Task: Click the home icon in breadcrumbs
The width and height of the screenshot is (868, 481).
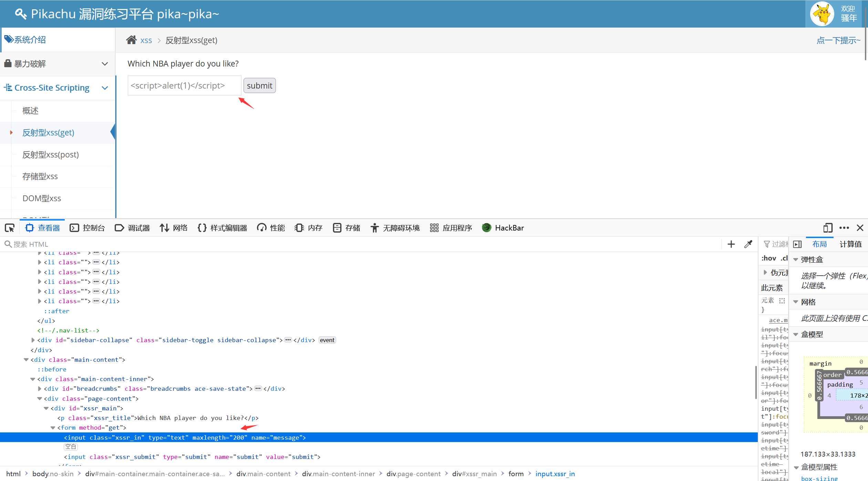Action: (131, 40)
